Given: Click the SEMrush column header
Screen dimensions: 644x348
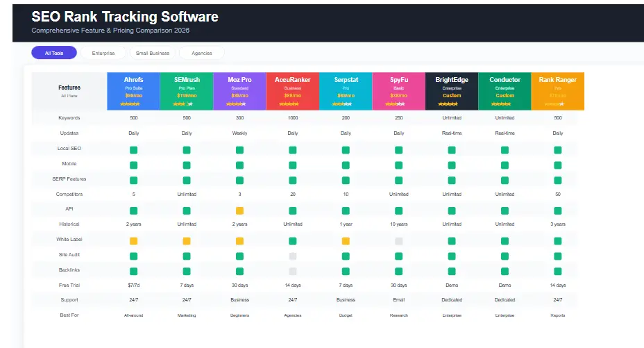Looking at the screenshot, I should click(187, 91).
